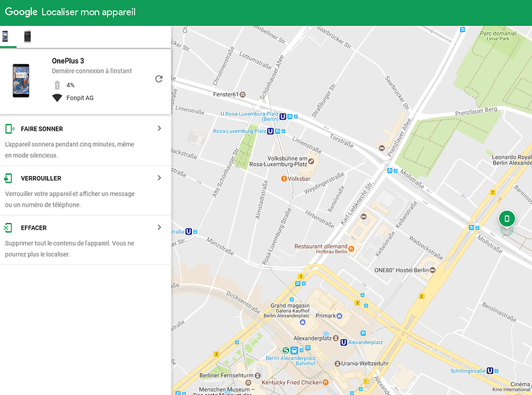
Task: Click the ONE80° Hostel Berlin marker
Action: pyautogui.click(x=433, y=270)
